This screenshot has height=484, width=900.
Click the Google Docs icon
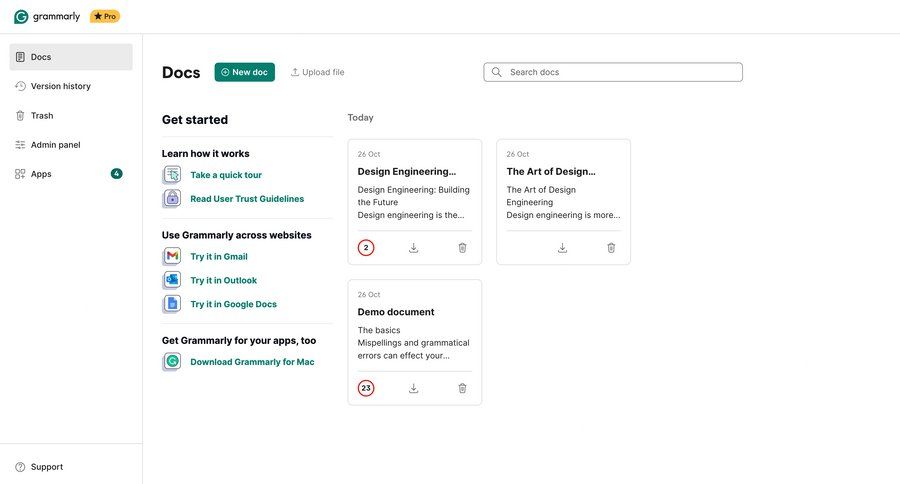(172, 303)
